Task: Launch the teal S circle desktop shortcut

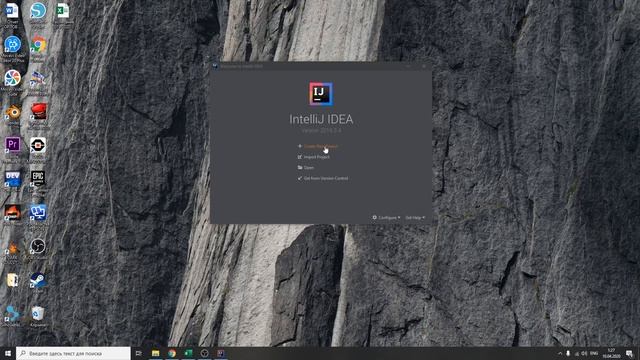Action: tap(38, 10)
